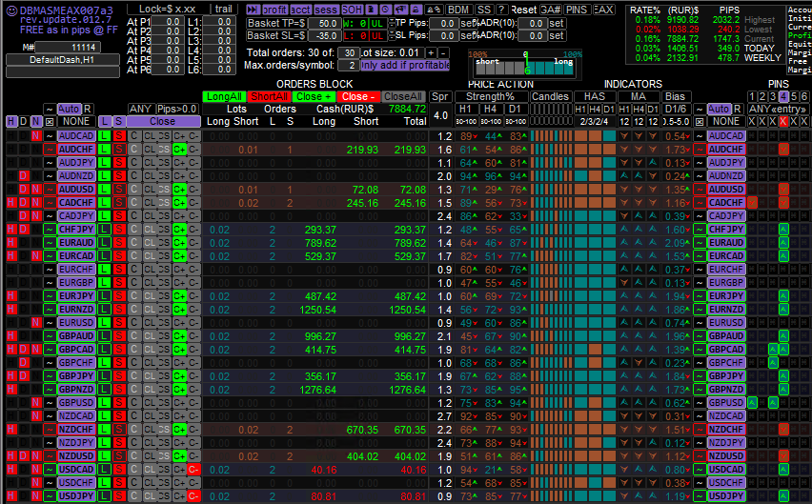Image resolution: width=812 pixels, height=504 pixels.
Task: Toggle the red UL button beside L: 0
Action: (x=377, y=35)
